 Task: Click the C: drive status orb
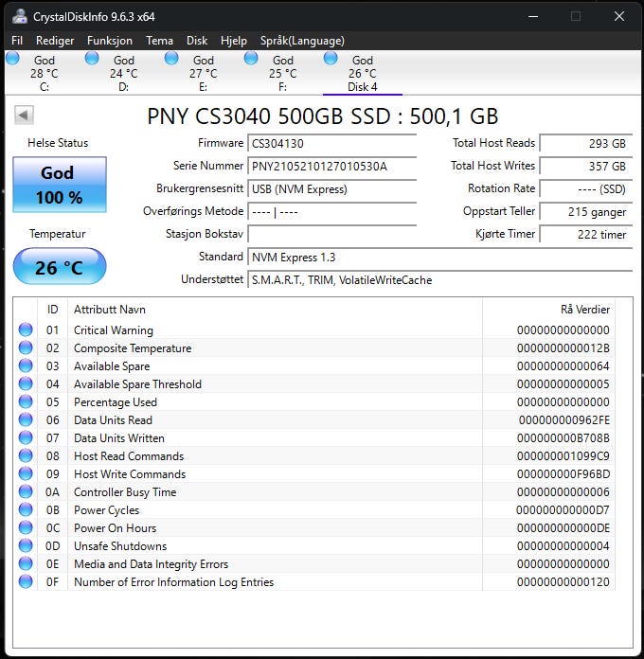[x=12, y=58]
